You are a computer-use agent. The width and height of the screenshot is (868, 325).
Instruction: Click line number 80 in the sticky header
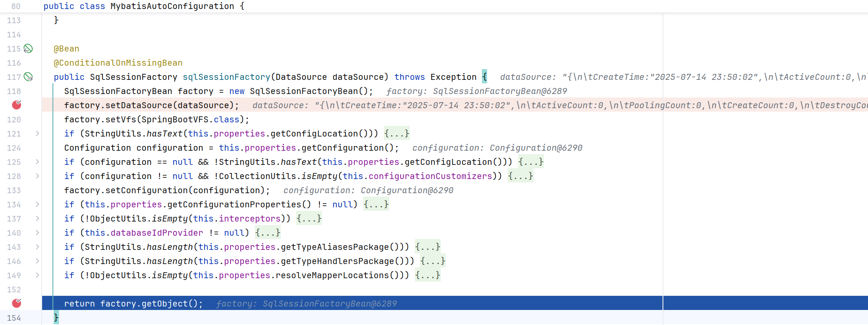click(x=15, y=6)
